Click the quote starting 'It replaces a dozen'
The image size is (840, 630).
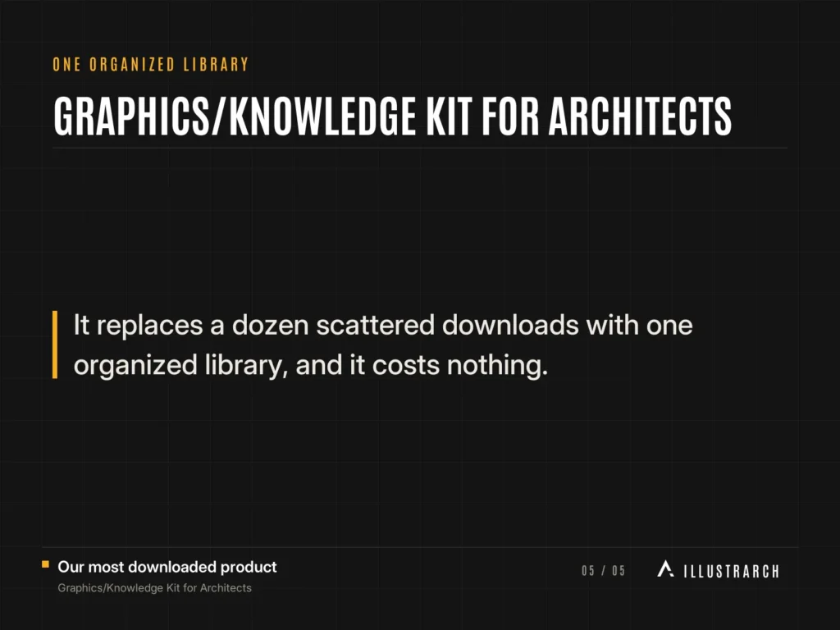tap(383, 345)
